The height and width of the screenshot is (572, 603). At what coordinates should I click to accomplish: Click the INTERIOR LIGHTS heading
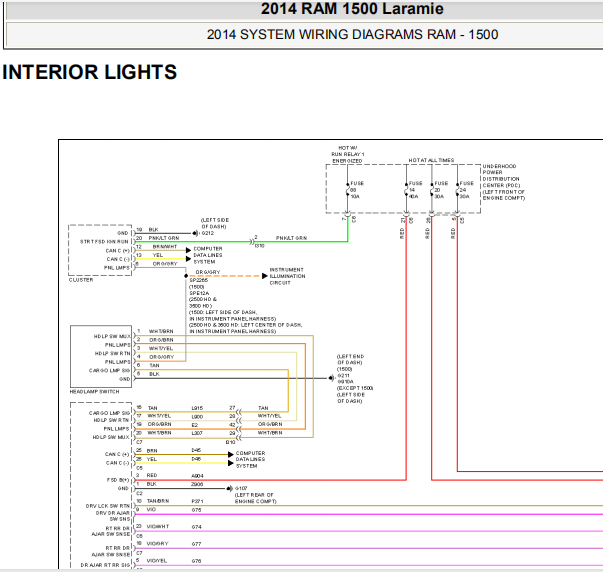[x=89, y=72]
